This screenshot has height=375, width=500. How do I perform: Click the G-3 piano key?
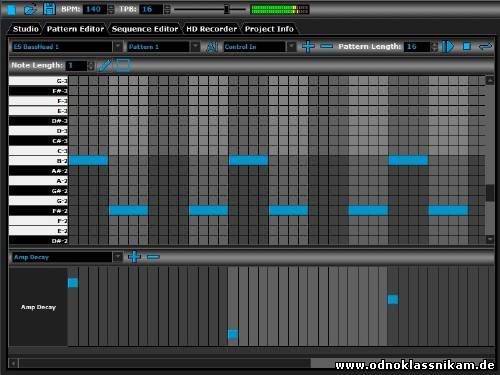pos(38,81)
